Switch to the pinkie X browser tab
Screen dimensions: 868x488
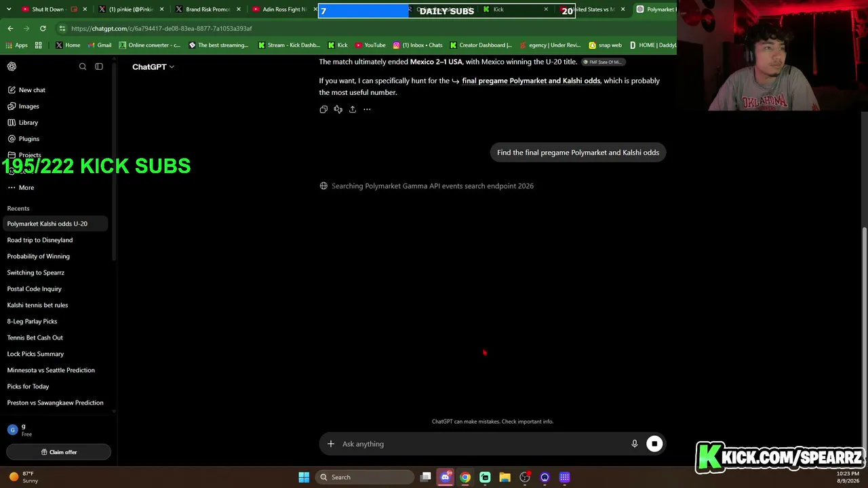coord(130,9)
